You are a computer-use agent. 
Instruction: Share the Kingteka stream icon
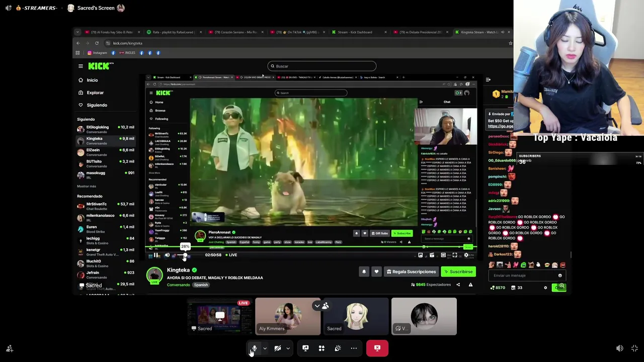[x=458, y=285]
